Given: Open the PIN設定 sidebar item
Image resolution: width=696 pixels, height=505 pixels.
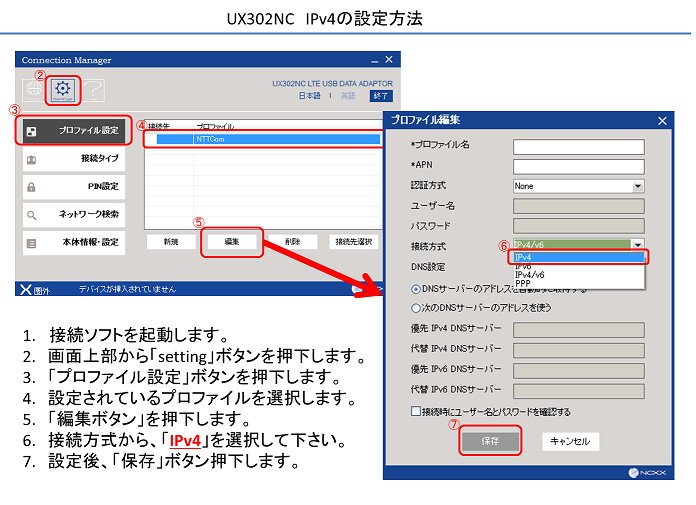Looking at the screenshot, I should (74, 187).
